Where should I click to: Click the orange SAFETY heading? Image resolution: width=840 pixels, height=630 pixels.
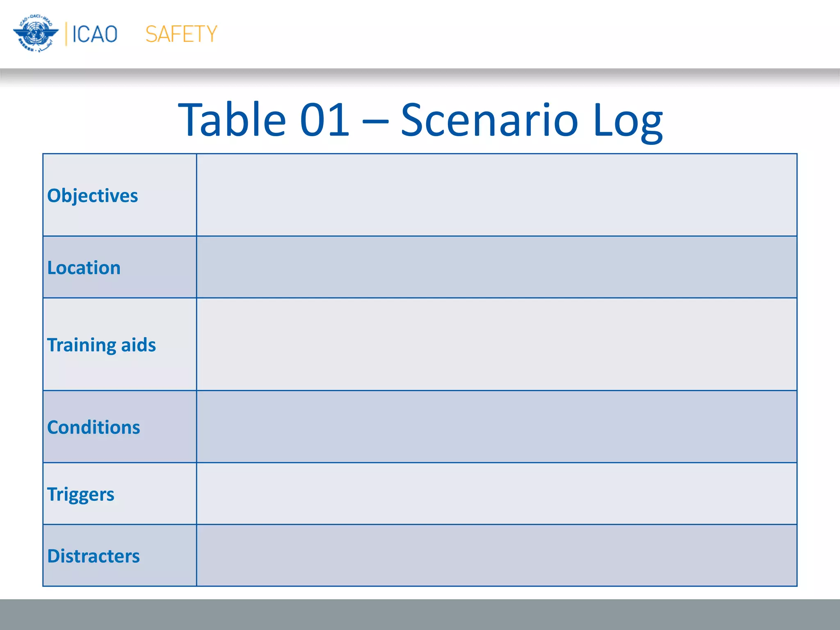tap(181, 34)
